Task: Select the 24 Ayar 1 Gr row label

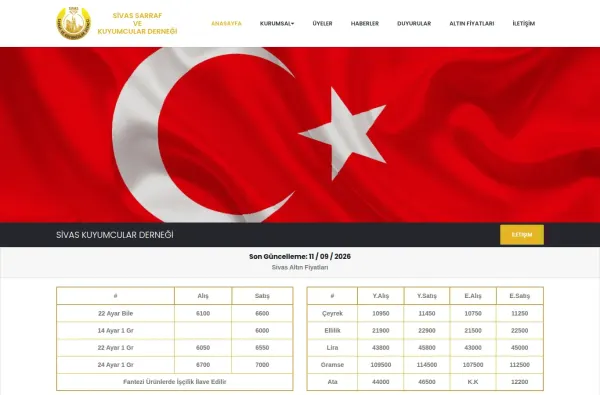Action: 116,365
